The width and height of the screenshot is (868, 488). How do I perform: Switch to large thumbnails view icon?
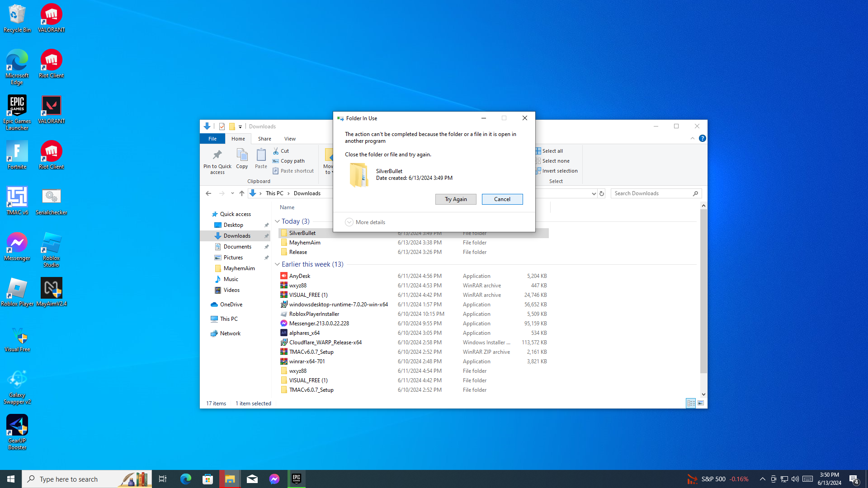coord(701,403)
